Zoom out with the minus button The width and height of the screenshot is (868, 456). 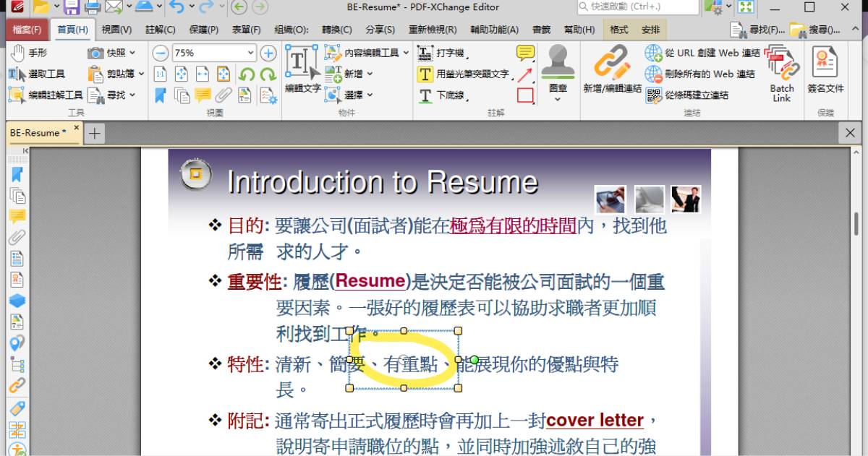coord(161,53)
